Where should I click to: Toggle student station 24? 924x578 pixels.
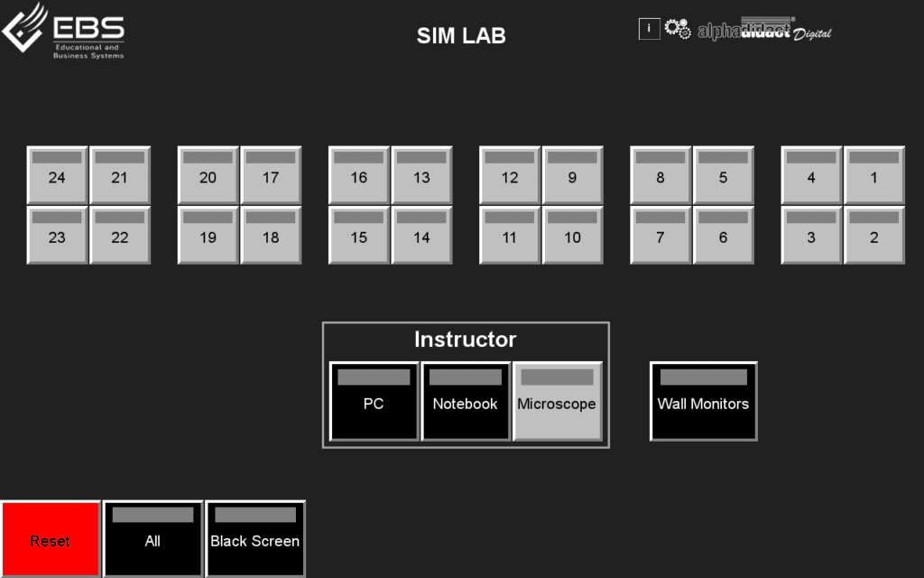pos(57,175)
